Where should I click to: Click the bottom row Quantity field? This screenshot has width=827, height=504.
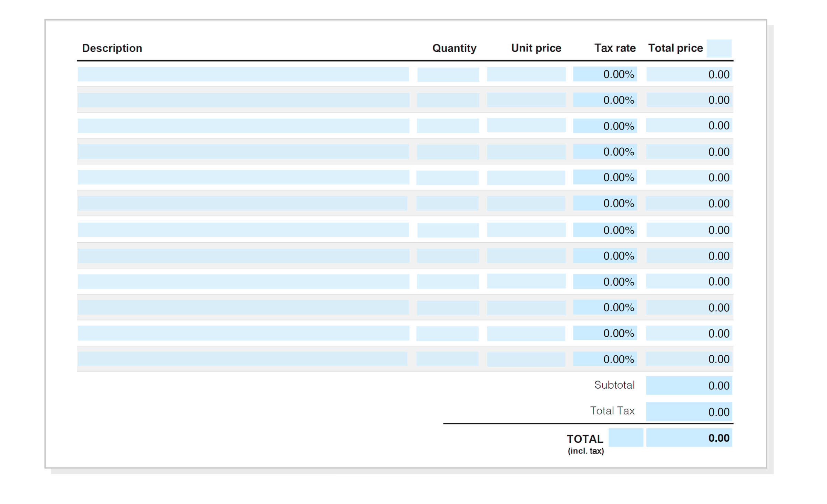tap(448, 359)
